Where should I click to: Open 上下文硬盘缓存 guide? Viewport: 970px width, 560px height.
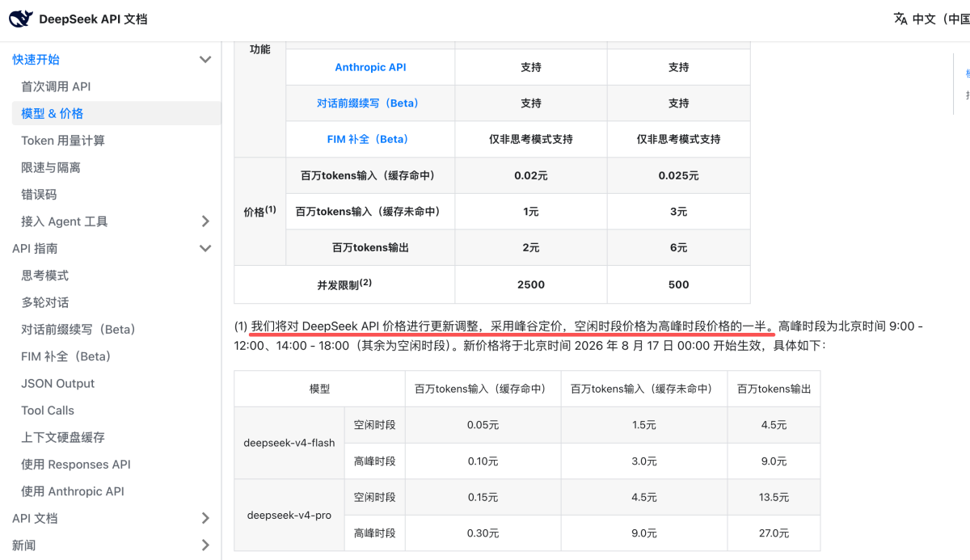point(63,437)
